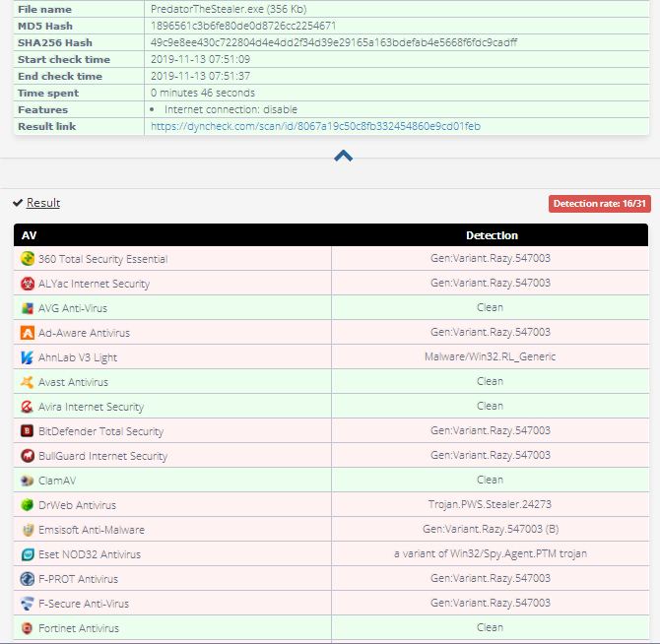
Task: Click the ALYac Internet Security biohazard icon
Action: (28, 284)
